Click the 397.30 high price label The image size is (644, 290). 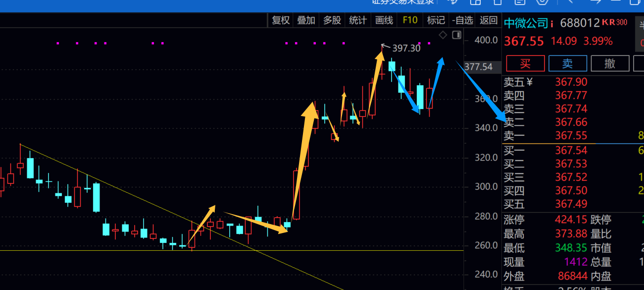(x=406, y=48)
